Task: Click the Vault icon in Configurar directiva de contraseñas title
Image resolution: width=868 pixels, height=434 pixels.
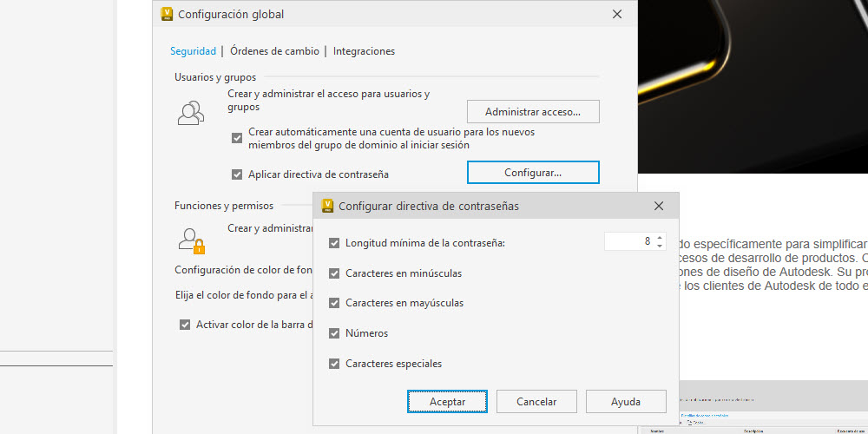Action: (327, 206)
